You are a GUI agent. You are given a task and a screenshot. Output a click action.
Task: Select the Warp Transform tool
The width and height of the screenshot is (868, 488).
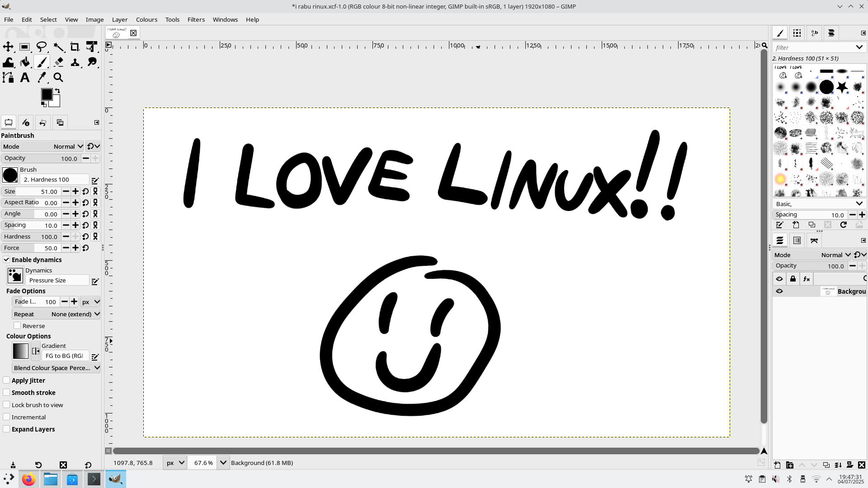[x=8, y=62]
